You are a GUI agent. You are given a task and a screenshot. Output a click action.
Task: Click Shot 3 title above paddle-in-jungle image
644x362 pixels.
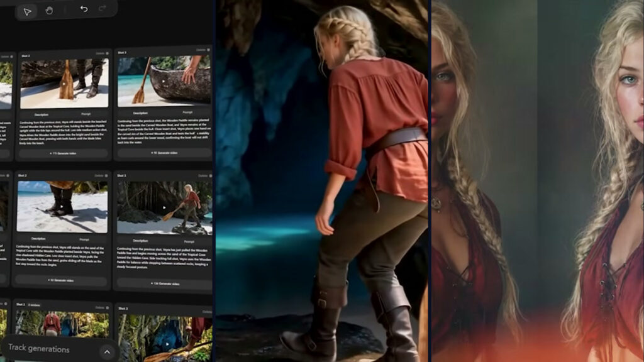(123, 308)
